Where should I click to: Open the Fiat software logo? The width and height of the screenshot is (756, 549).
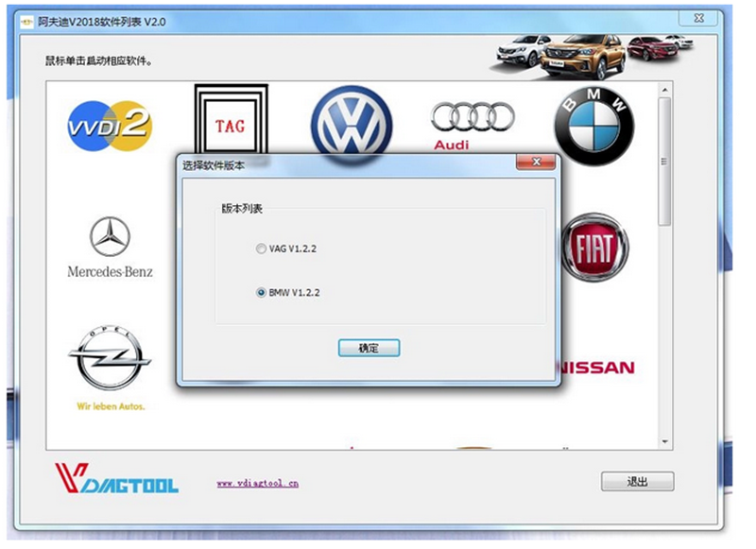pyautogui.click(x=595, y=248)
